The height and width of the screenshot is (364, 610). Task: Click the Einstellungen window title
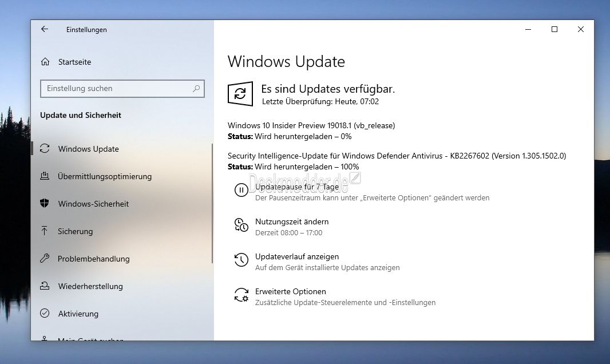[86, 30]
